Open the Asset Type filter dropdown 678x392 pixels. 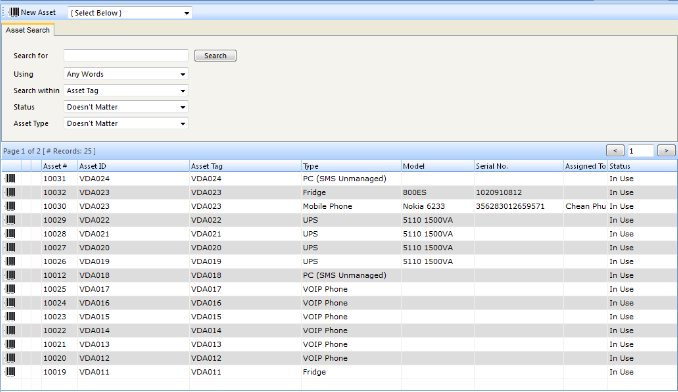tap(126, 124)
